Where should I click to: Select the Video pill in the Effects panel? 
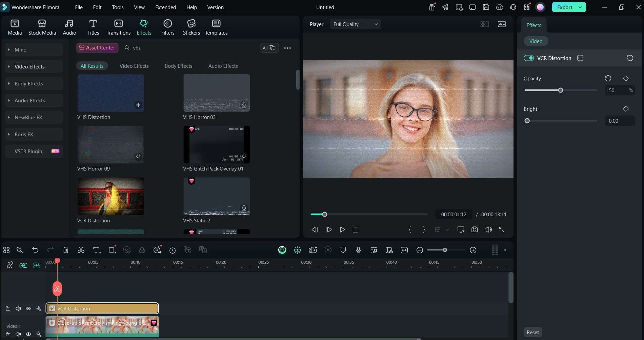[536, 41]
